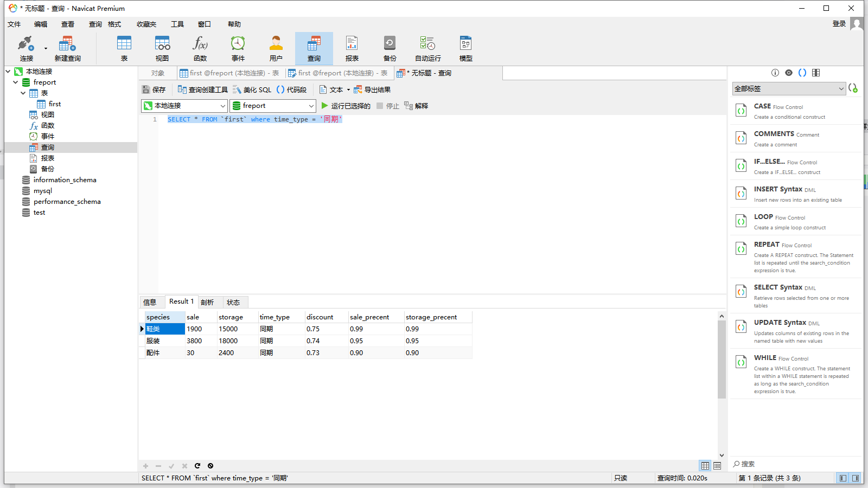
Task: Sort by the discount column header
Action: (x=325, y=317)
